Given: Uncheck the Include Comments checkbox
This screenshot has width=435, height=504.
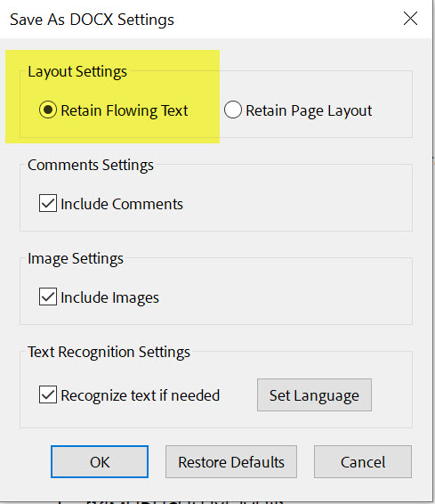Looking at the screenshot, I should coord(48,203).
